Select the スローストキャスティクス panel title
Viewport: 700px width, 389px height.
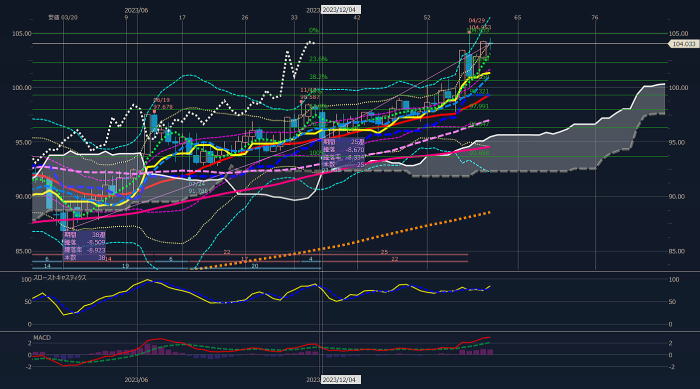(60, 277)
